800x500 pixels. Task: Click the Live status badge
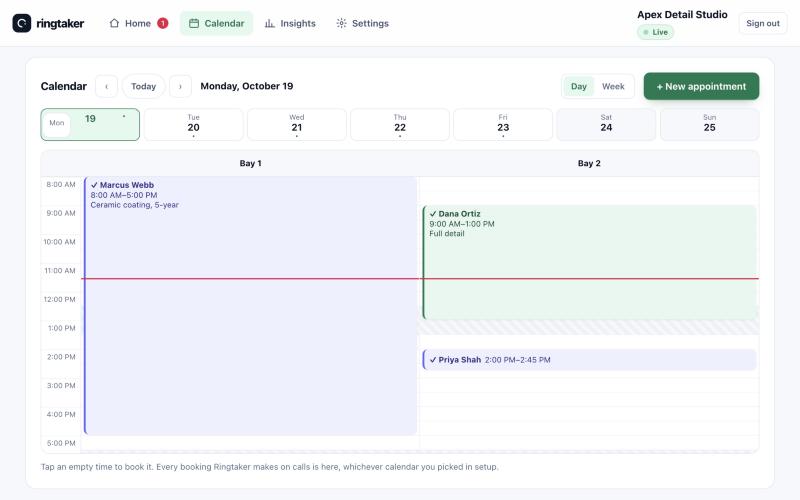click(655, 32)
